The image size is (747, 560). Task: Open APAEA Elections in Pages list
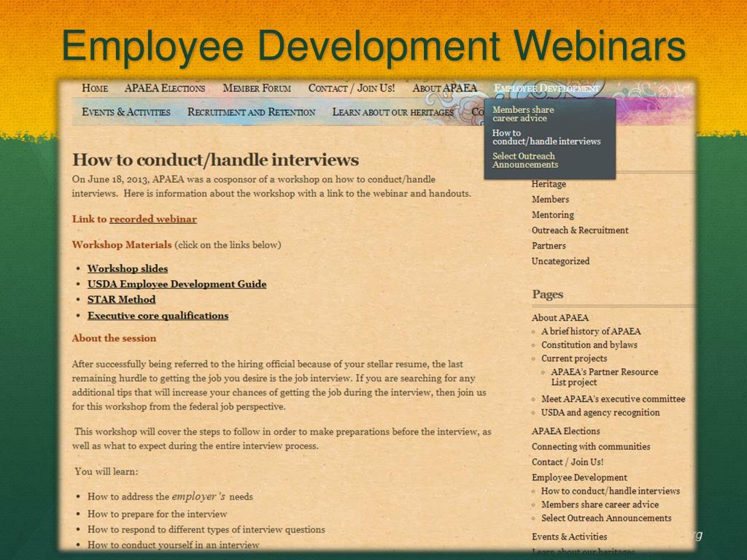(x=565, y=432)
